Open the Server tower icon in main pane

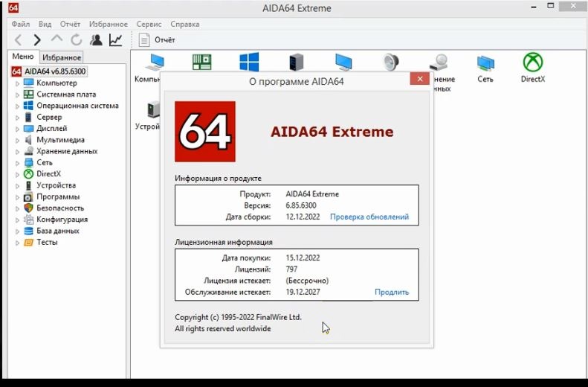point(297,62)
